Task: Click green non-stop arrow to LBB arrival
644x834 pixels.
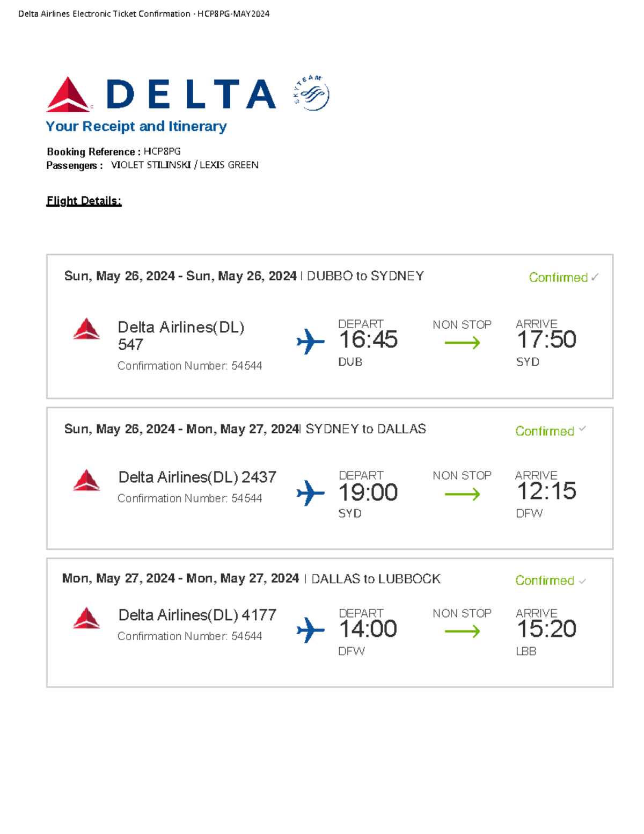Action: tap(462, 632)
